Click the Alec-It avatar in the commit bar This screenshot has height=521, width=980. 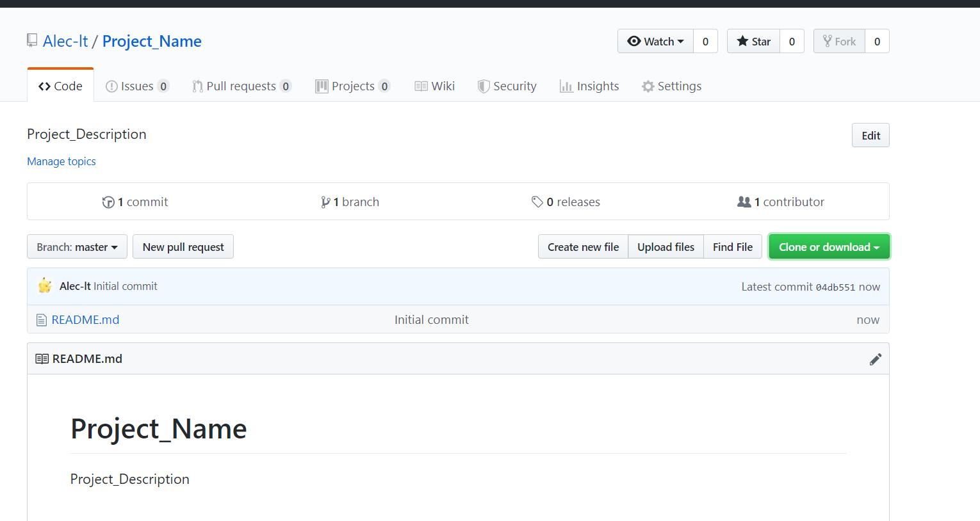coord(45,286)
